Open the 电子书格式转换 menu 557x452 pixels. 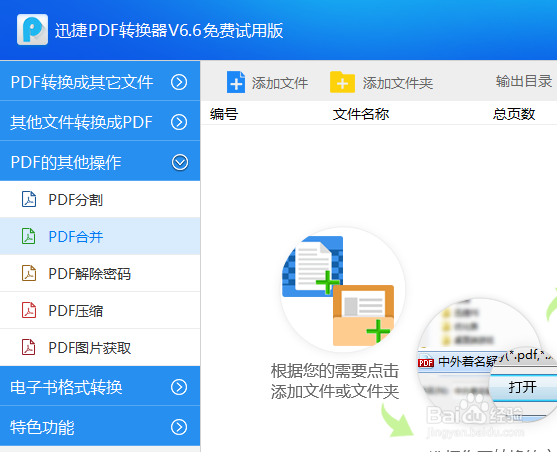[100, 387]
